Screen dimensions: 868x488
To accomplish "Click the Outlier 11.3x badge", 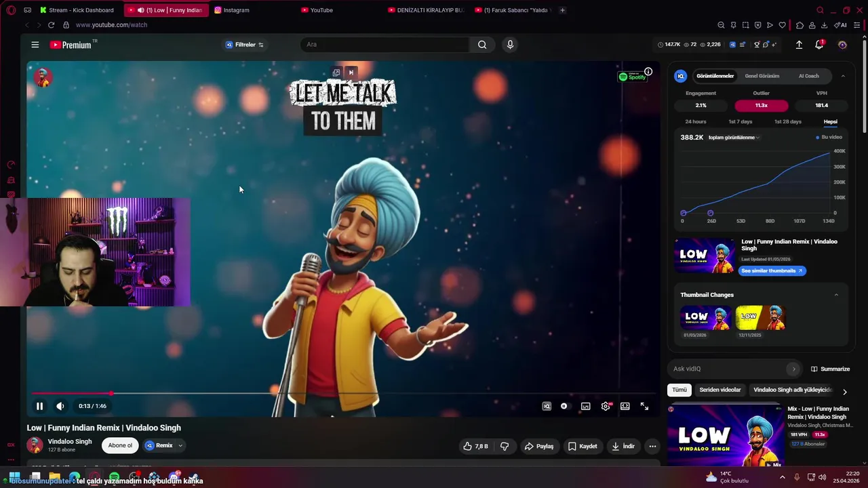I will click(762, 105).
